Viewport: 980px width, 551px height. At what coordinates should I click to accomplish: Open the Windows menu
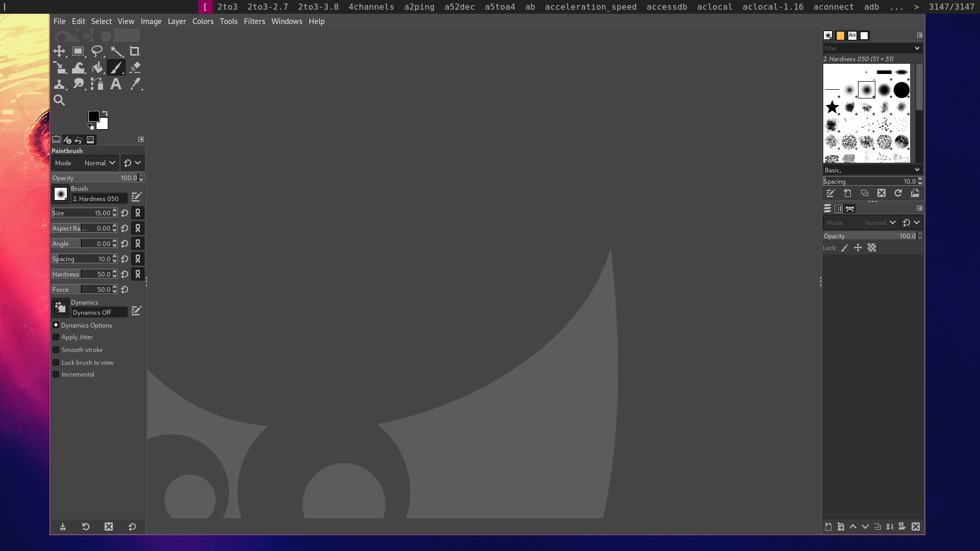point(286,21)
